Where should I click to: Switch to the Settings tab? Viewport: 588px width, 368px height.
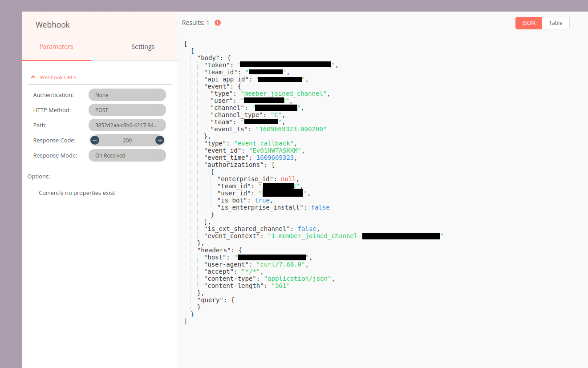pyautogui.click(x=143, y=47)
